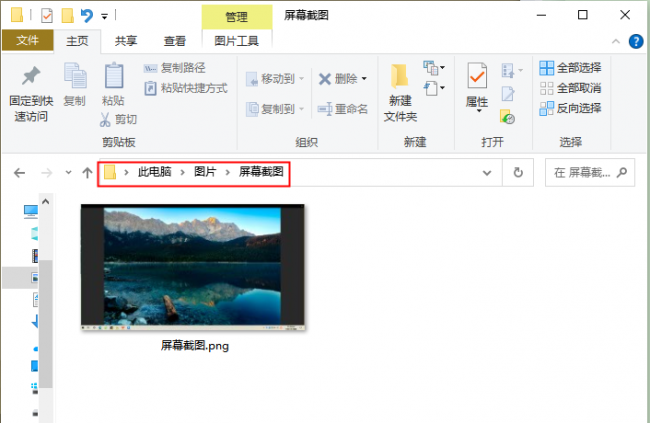The height and width of the screenshot is (423, 650).
Task: Click the Undo arrow in title bar
Action: (87, 16)
